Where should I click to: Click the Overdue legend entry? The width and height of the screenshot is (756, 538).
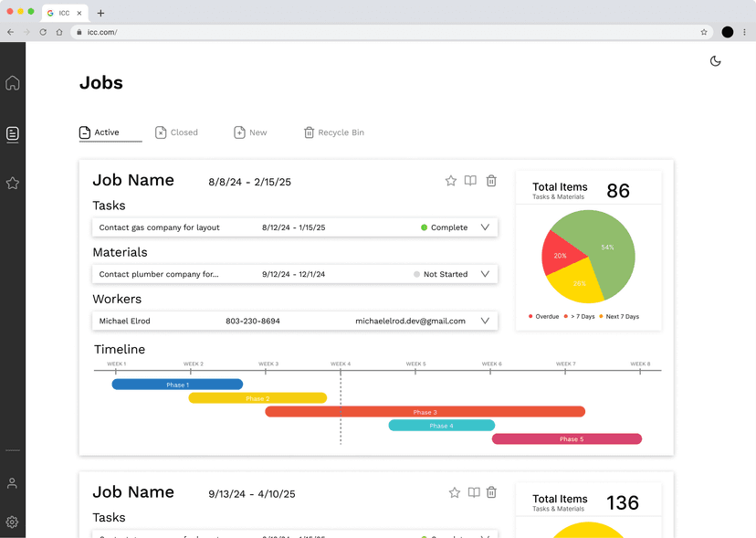tap(543, 317)
